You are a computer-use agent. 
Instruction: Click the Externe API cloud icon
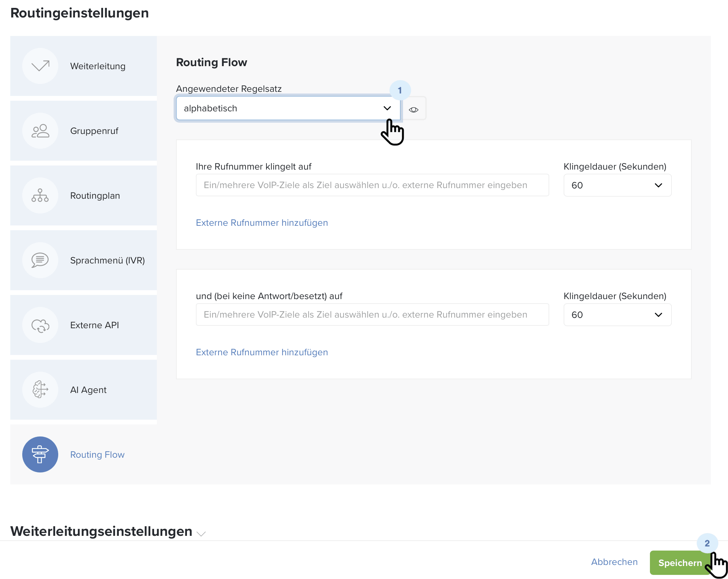pyautogui.click(x=40, y=325)
